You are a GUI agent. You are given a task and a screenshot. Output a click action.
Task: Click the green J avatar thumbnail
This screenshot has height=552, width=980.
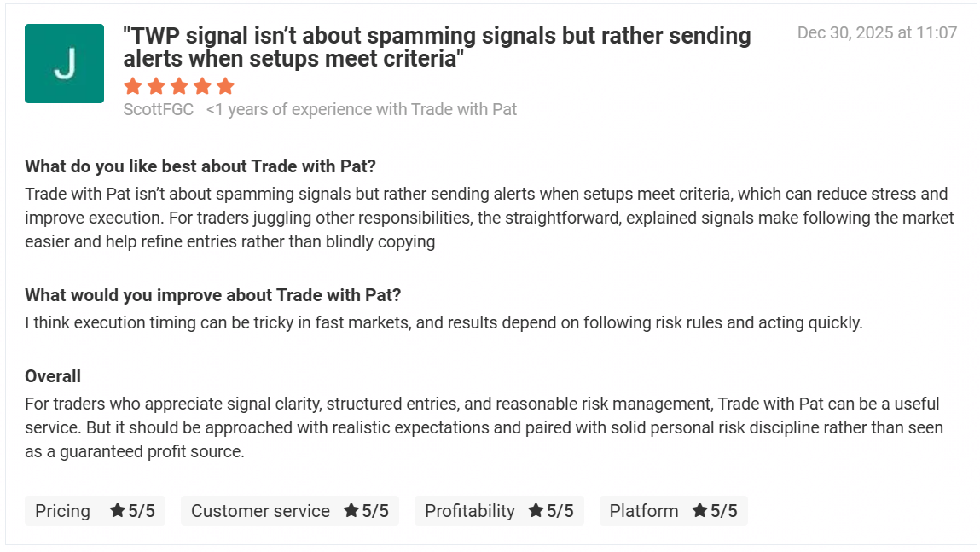coord(64,64)
